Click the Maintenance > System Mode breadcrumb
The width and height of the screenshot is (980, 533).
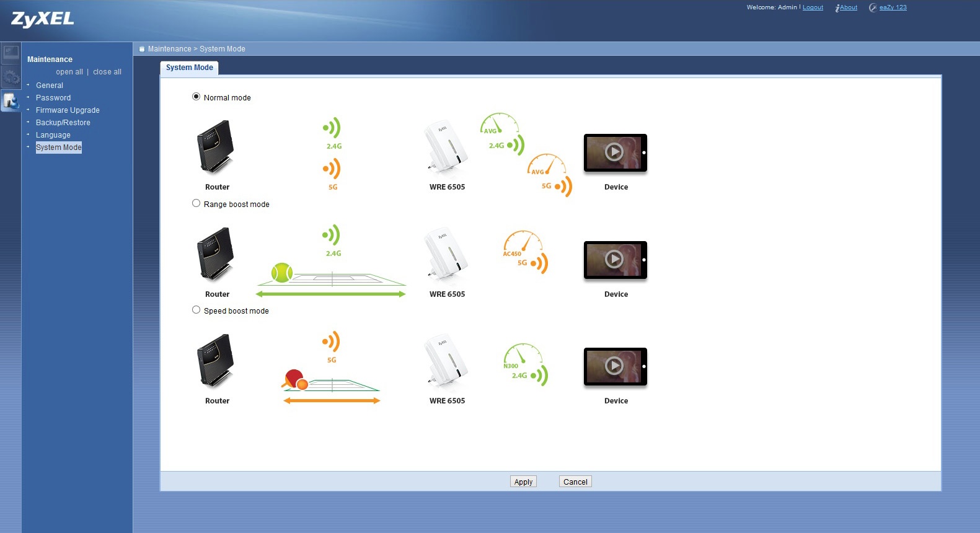(x=196, y=49)
